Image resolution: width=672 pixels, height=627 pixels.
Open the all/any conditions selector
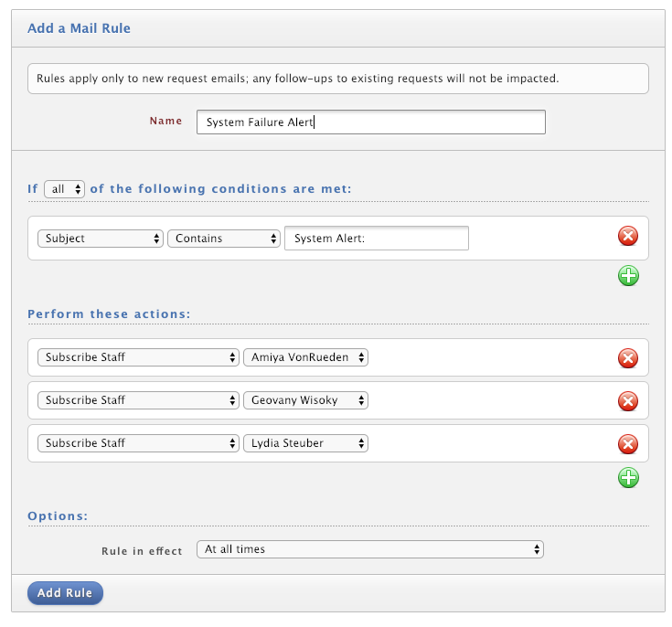click(x=64, y=189)
